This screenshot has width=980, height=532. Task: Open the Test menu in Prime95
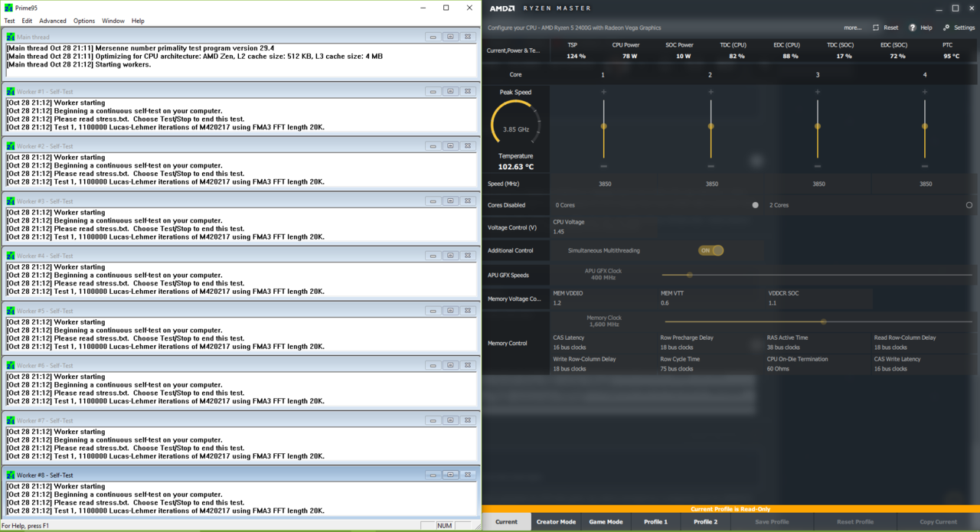coord(9,21)
